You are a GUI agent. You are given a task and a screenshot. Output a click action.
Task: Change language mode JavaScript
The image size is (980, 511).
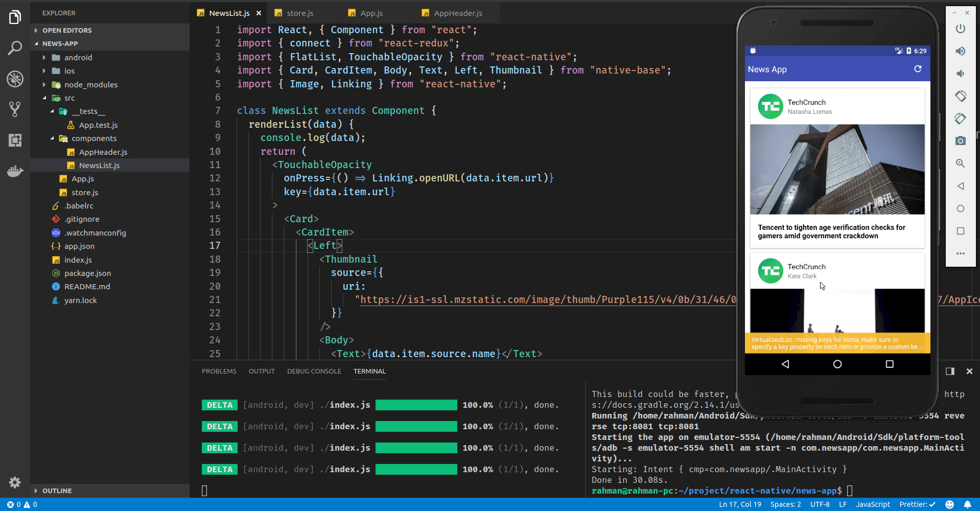[x=873, y=504]
